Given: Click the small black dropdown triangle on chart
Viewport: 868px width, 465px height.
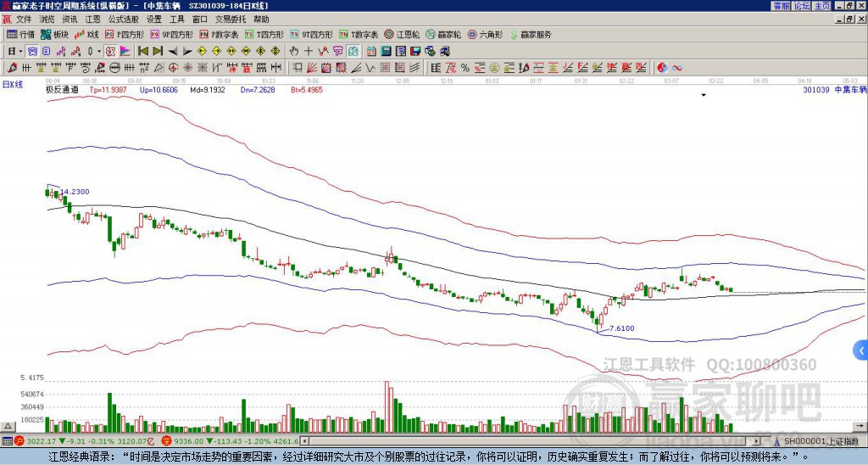Looking at the screenshot, I should click(704, 95).
